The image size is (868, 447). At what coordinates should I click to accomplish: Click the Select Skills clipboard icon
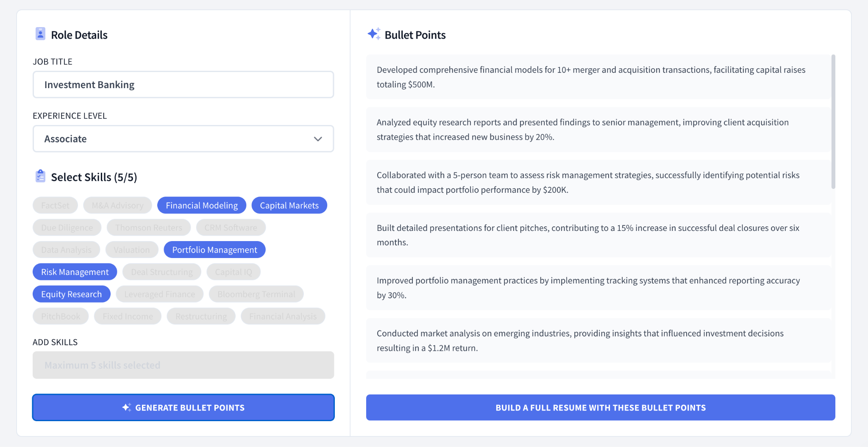[x=40, y=176]
